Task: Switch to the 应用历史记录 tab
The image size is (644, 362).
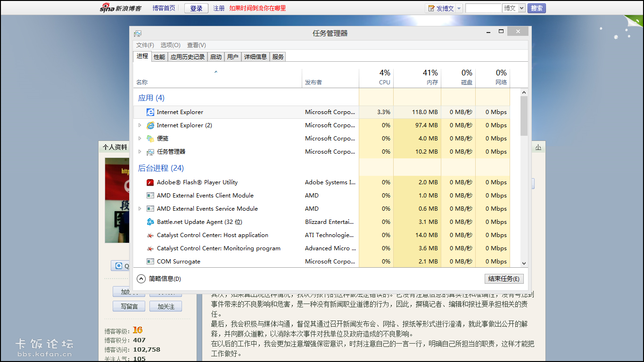Action: [x=188, y=57]
